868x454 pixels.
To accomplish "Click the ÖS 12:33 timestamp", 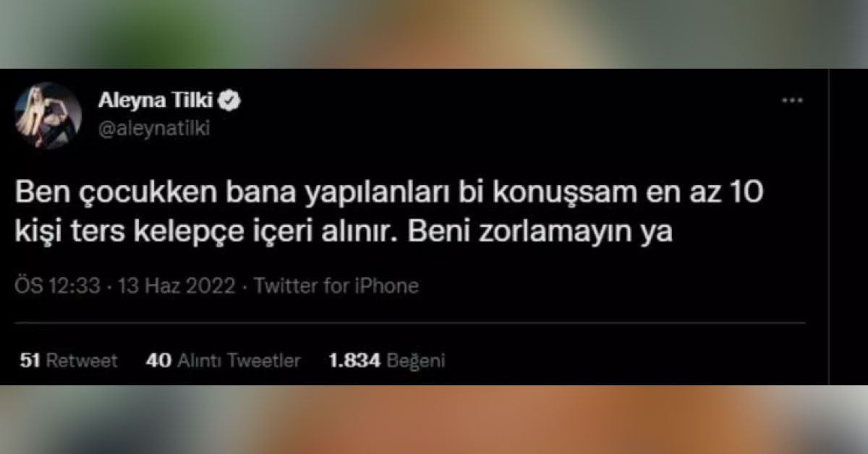I will tap(57, 286).
